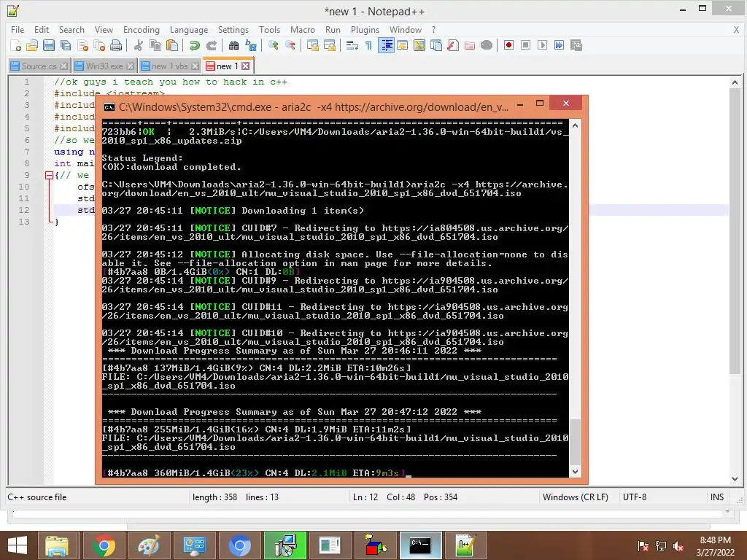Switch to the Source.cs tab
The image size is (747, 560).
point(39,66)
